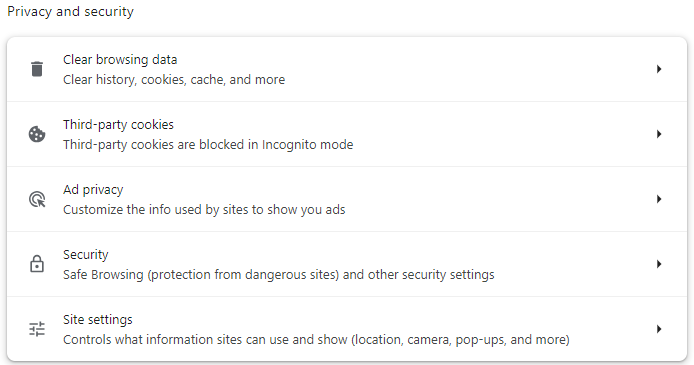Viewport: 694px width, 365px height.
Task: Open Third-party cookies settings
Action: click(x=118, y=125)
